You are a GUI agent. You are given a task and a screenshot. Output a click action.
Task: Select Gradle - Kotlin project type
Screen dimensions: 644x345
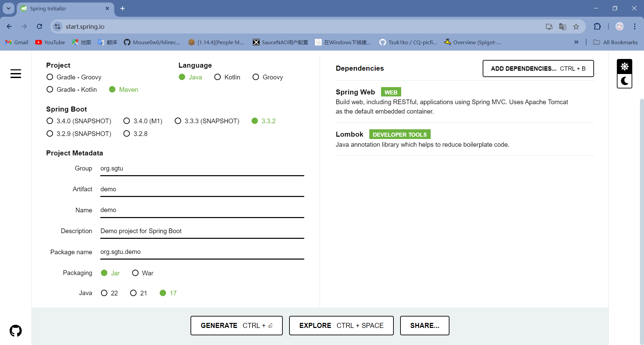(72, 89)
